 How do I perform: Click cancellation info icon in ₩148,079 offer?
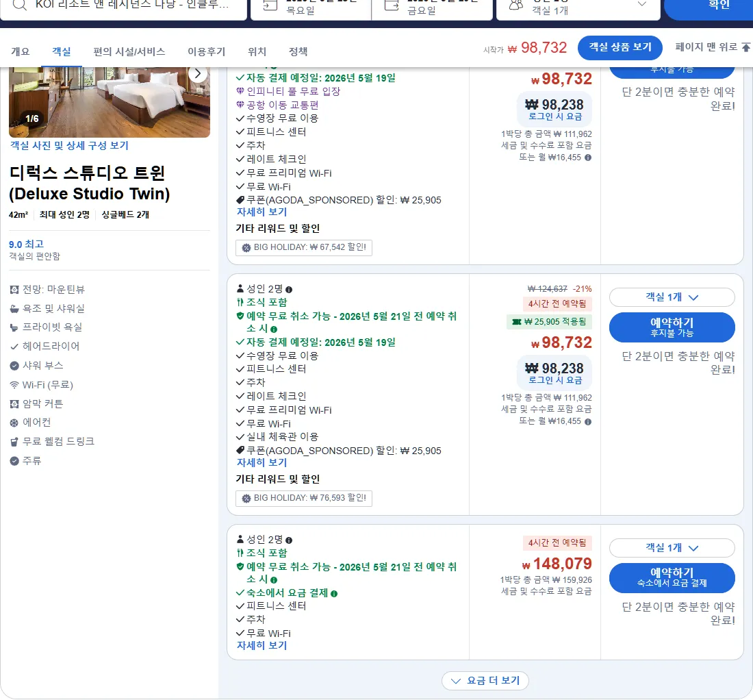click(x=274, y=580)
